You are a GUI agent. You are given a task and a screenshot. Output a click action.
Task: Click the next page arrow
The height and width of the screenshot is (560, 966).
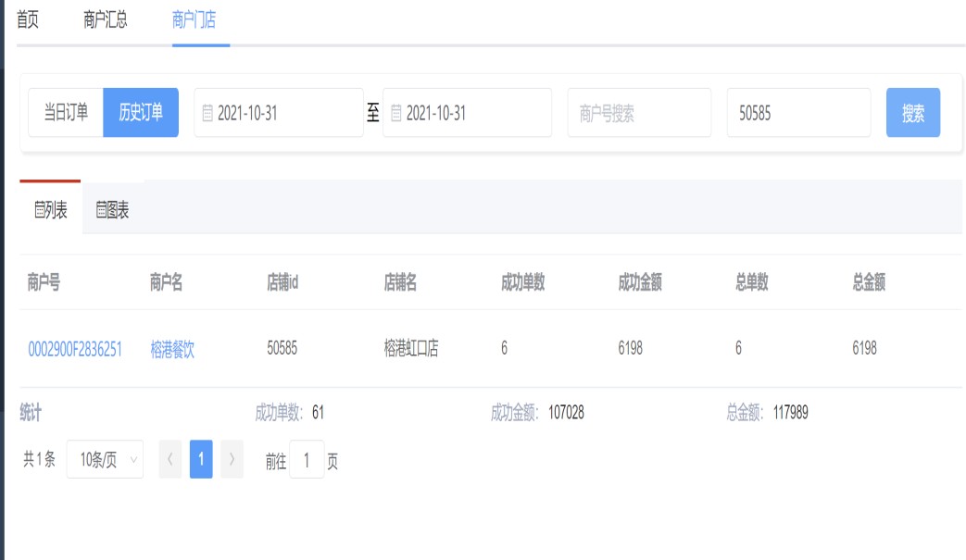click(x=232, y=459)
